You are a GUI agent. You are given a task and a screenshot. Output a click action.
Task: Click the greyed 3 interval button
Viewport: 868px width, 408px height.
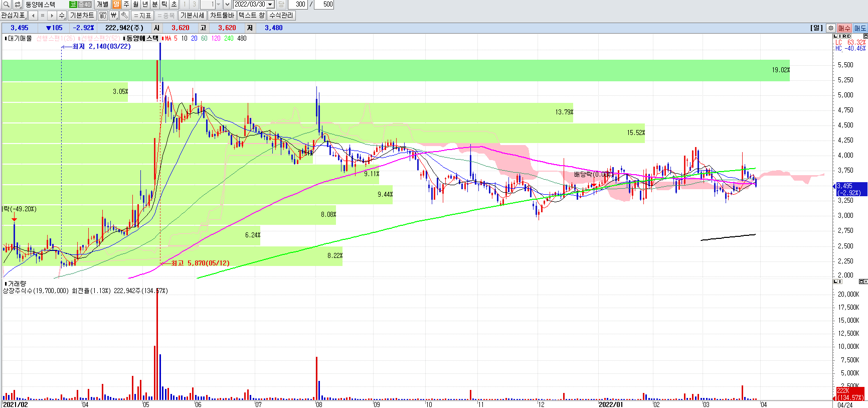click(x=194, y=5)
